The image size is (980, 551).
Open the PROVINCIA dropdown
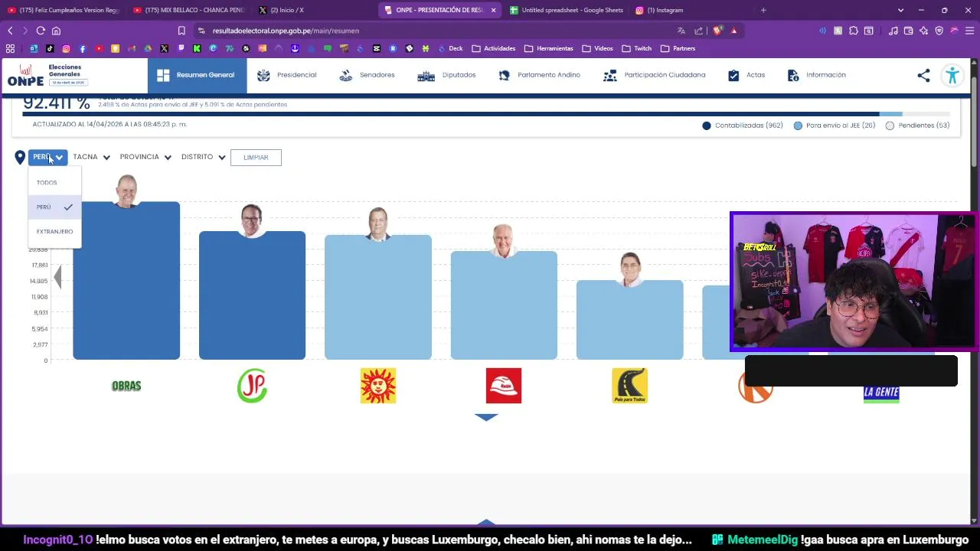(145, 157)
